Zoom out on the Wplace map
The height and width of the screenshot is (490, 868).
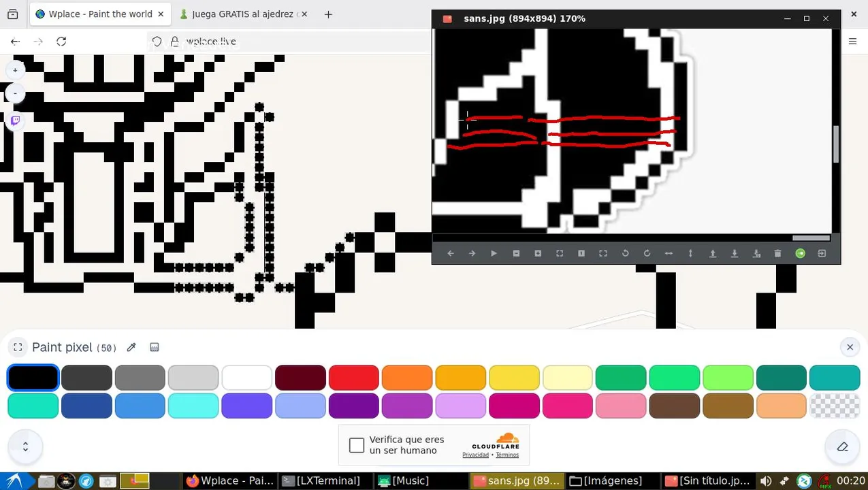(x=15, y=93)
